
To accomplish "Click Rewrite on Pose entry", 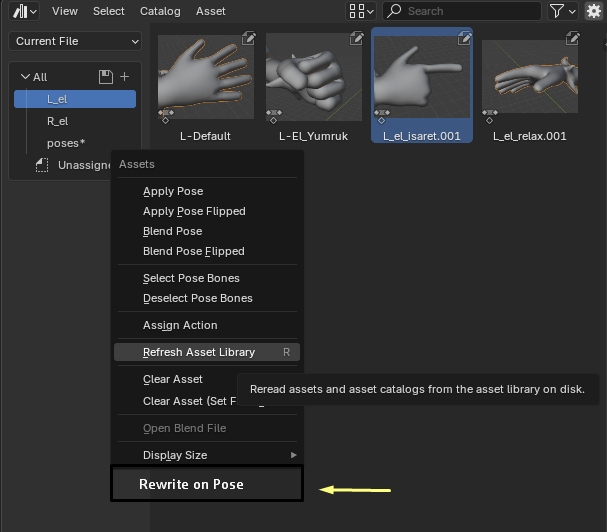I will tap(207, 484).
